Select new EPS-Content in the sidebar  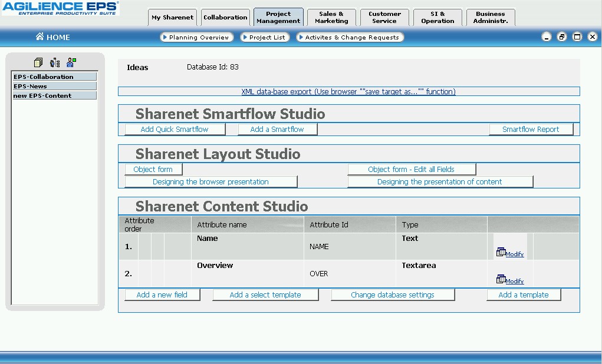(54, 95)
